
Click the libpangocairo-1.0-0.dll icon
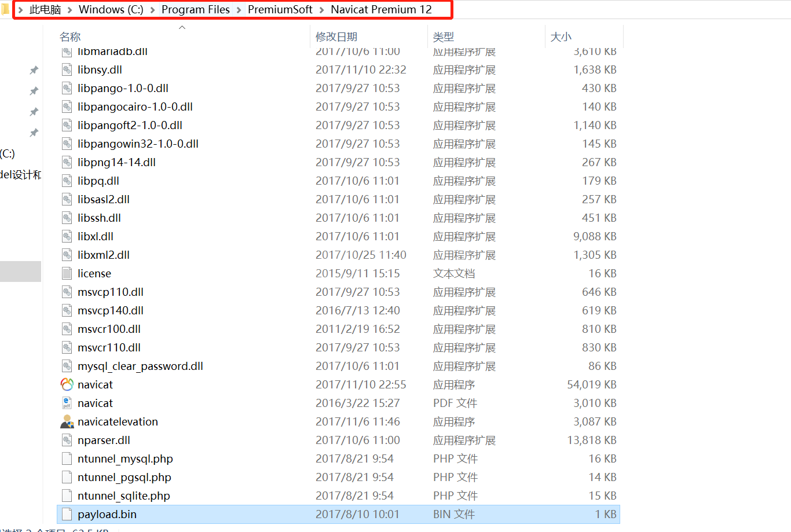(x=67, y=107)
